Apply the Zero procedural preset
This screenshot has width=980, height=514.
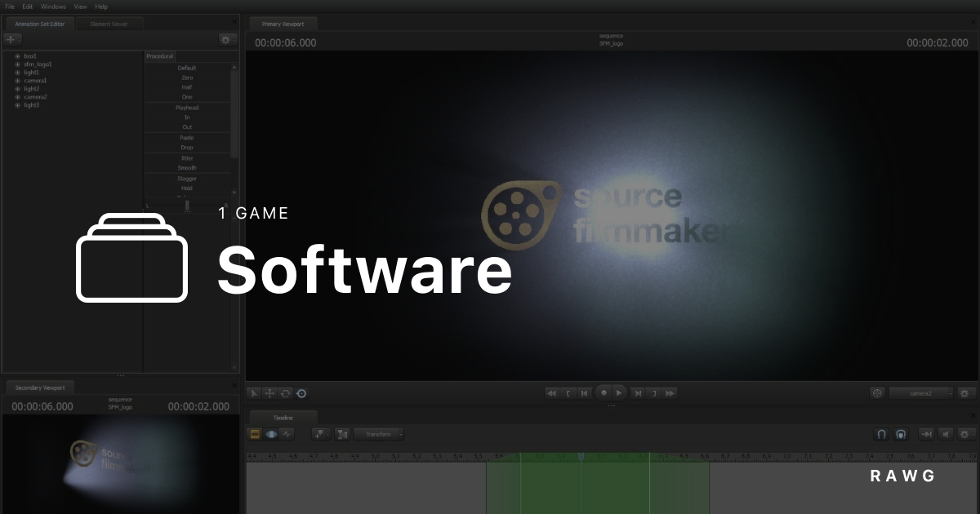[187, 78]
